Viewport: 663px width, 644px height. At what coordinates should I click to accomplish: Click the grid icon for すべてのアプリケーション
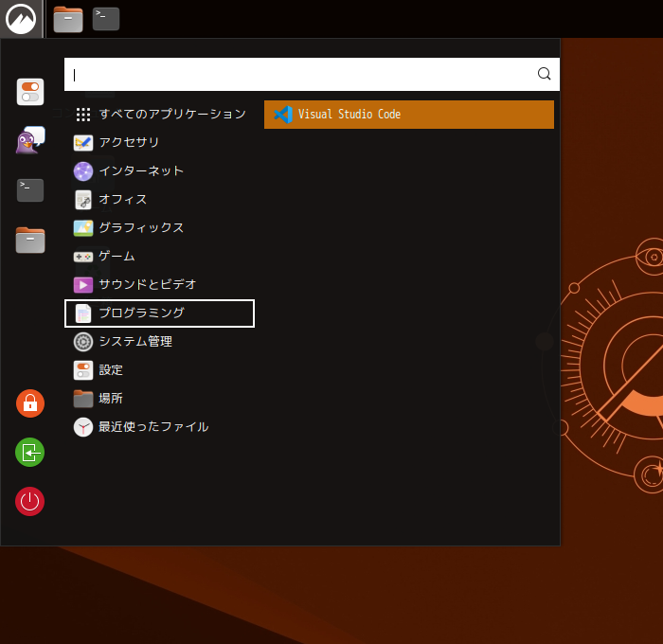coord(83,115)
